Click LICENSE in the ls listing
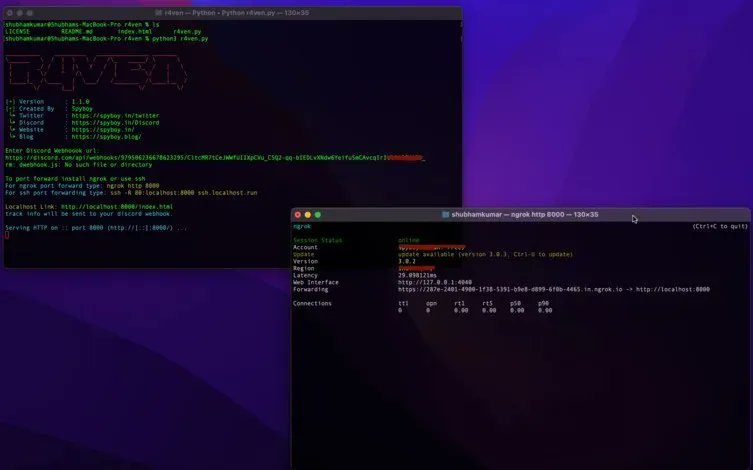The width and height of the screenshot is (753, 470). [x=17, y=32]
